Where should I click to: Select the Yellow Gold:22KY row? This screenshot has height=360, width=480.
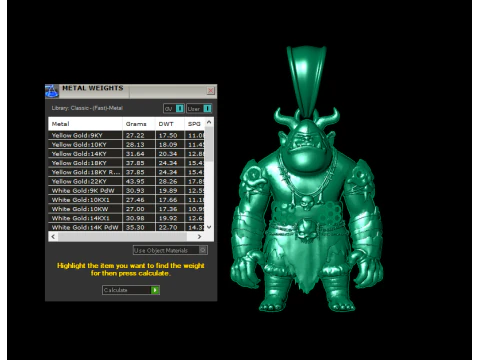(126, 181)
